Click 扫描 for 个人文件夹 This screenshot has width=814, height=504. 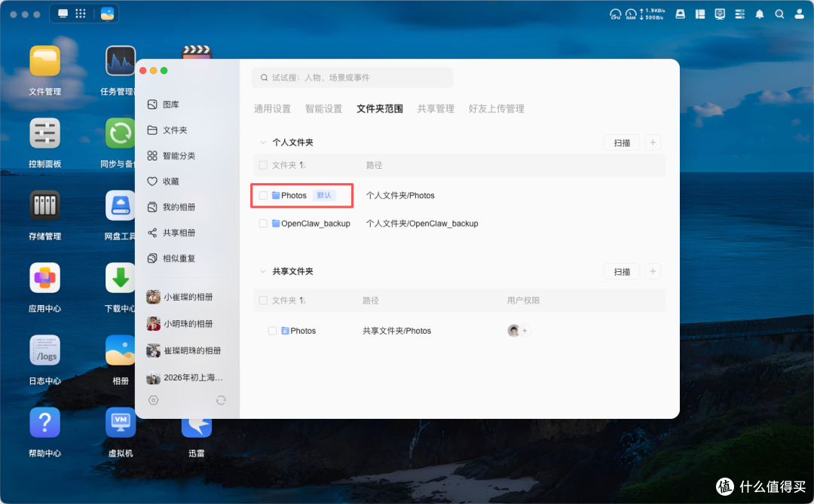(622, 142)
